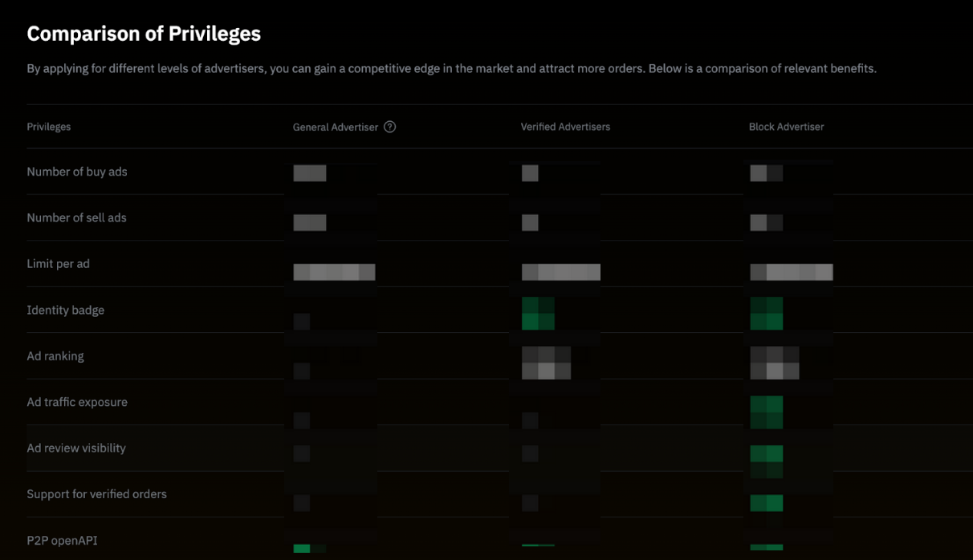The width and height of the screenshot is (973, 560).
Task: Select the Verified Advertisers column header
Action: pyautogui.click(x=565, y=127)
